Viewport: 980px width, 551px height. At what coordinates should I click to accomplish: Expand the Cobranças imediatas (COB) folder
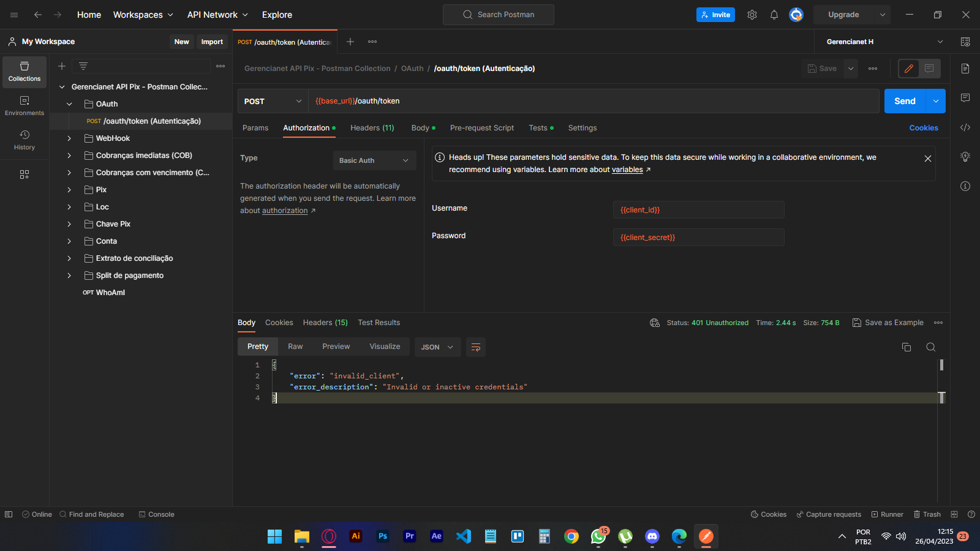coord(69,156)
